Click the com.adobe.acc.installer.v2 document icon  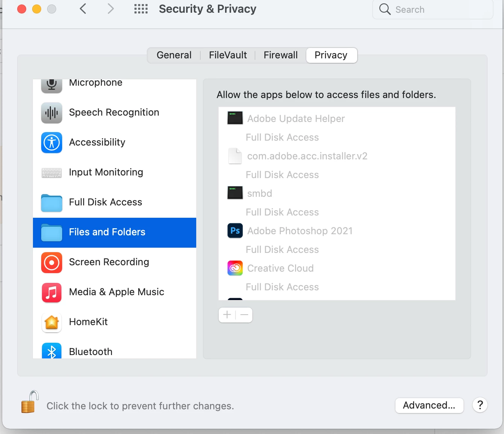pyautogui.click(x=235, y=156)
